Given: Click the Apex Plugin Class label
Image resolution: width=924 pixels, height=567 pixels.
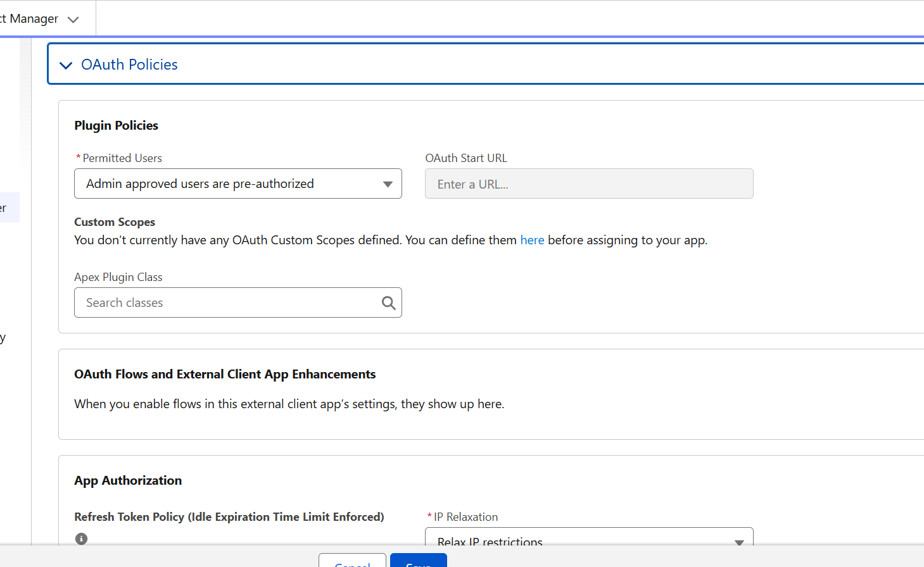Looking at the screenshot, I should point(118,277).
